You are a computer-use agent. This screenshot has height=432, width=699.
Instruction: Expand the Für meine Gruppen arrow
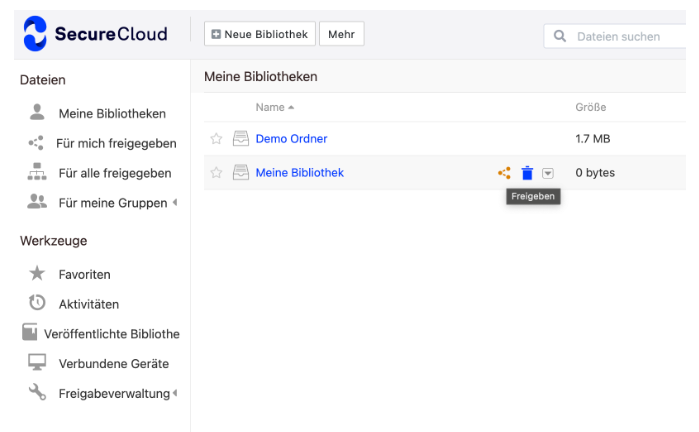[x=175, y=202]
